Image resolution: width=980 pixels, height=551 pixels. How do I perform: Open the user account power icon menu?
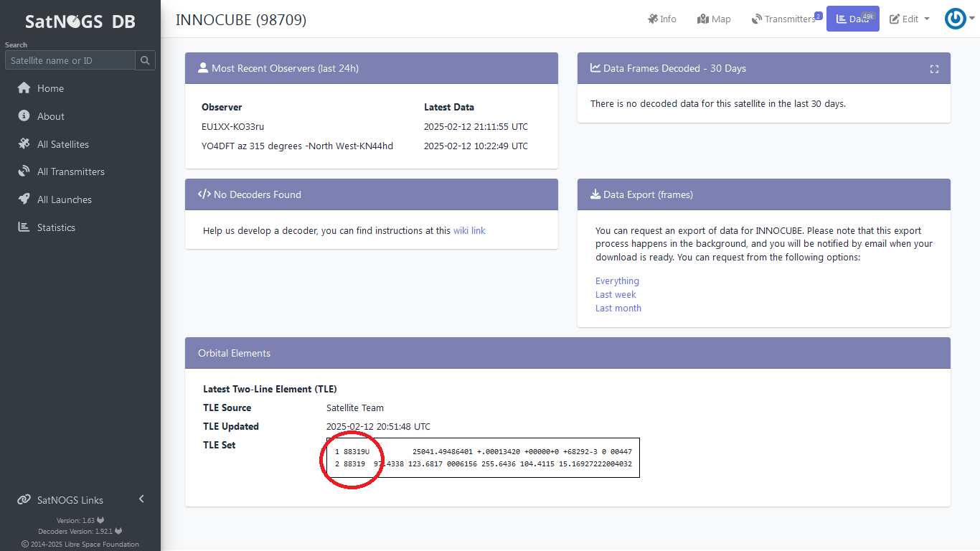[x=955, y=19]
